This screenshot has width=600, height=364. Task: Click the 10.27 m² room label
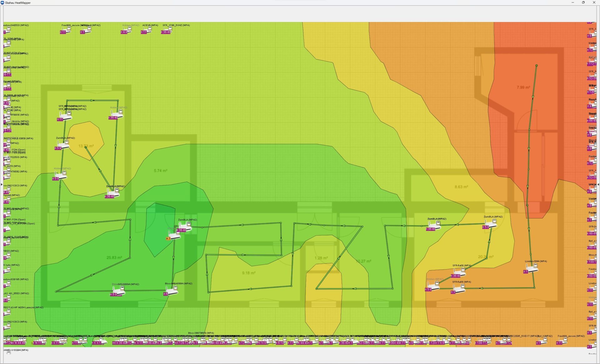(363, 261)
